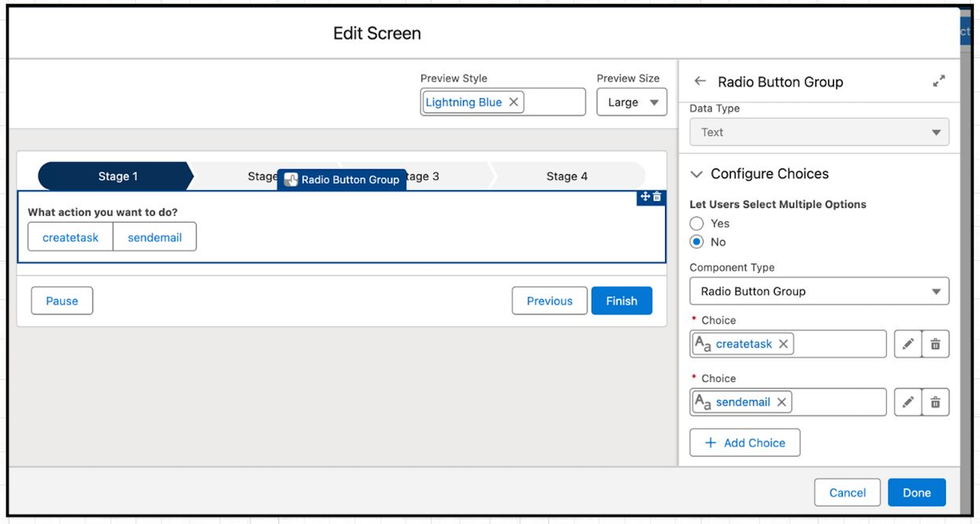Screen dimensions: 980x524
Task: Open the Preview Size dropdown
Action: (x=631, y=102)
